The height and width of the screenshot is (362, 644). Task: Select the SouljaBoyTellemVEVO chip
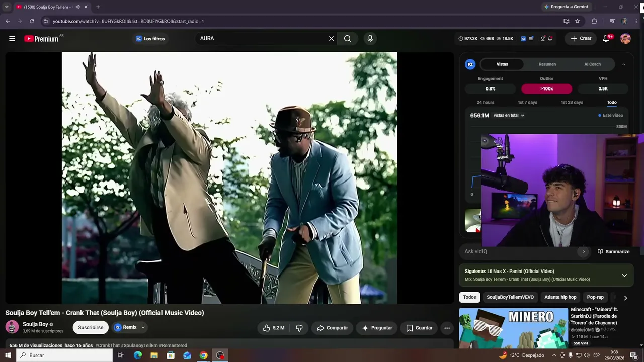[510, 297]
